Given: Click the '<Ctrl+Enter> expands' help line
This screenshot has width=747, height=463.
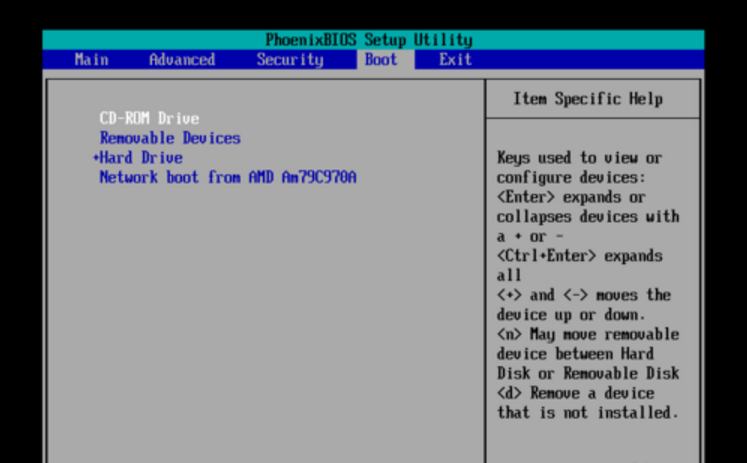Looking at the screenshot, I should pyautogui.click(x=579, y=256).
